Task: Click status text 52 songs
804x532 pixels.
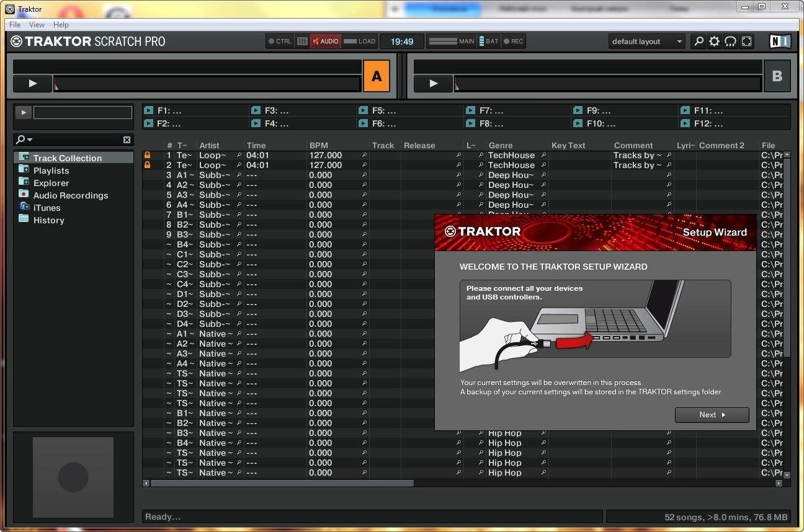Action: [x=726, y=516]
